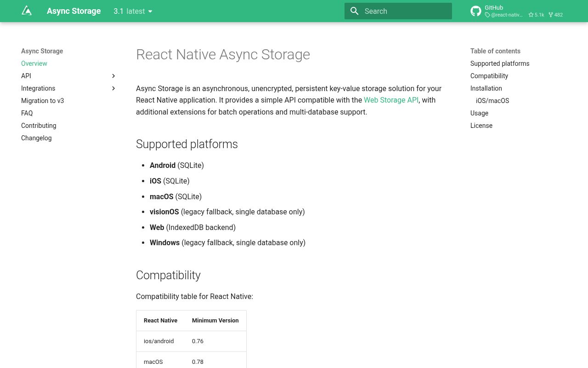
Task: Click the Async Storage sidebar title
Action: tap(42, 51)
